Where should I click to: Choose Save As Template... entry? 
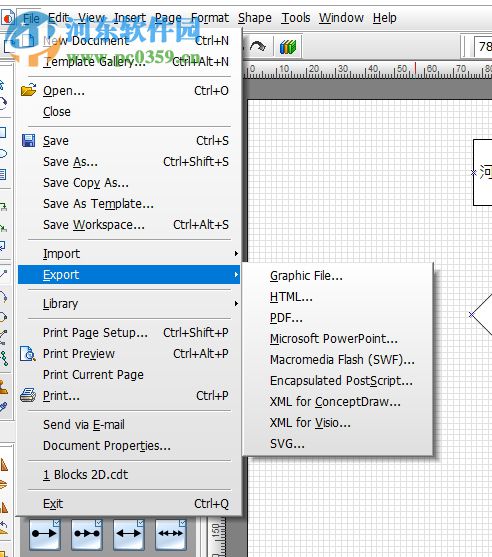click(129, 204)
